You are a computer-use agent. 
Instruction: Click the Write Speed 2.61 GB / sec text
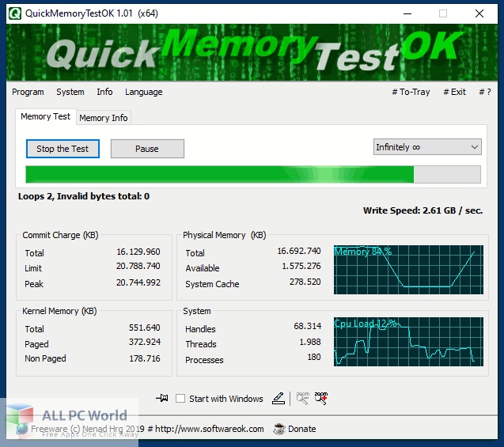(423, 210)
